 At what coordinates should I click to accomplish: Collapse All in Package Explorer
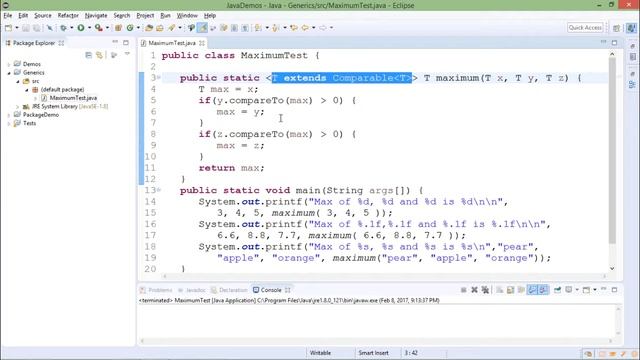pos(89,55)
